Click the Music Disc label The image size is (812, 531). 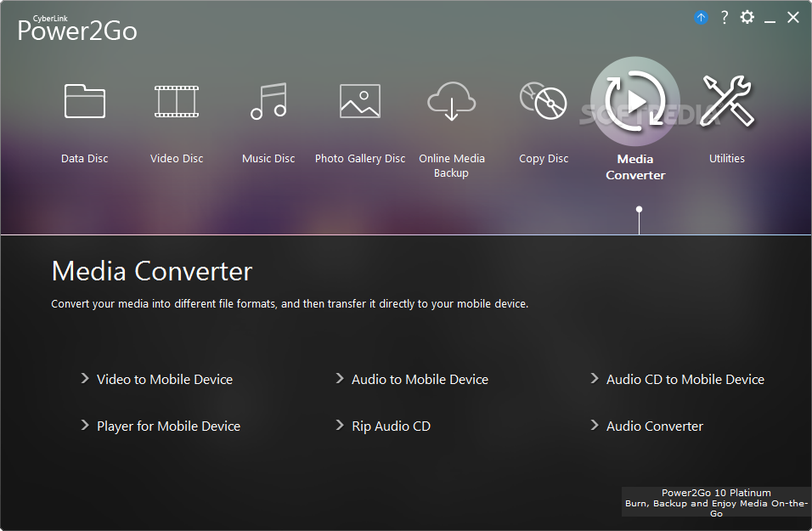click(x=268, y=159)
